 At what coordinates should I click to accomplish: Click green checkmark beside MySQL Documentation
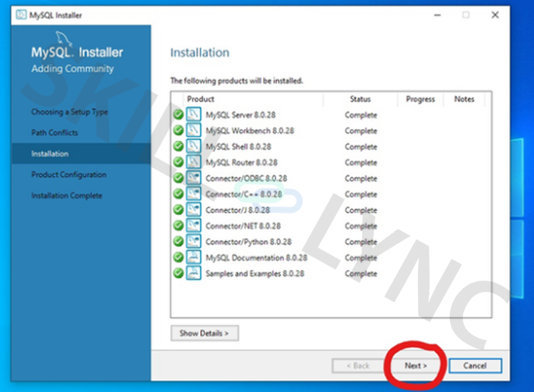pyautogui.click(x=178, y=257)
